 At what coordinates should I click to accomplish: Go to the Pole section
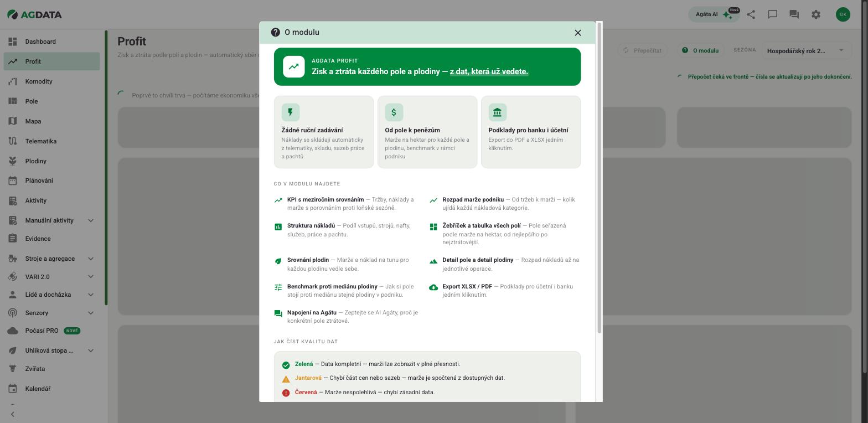click(51, 101)
